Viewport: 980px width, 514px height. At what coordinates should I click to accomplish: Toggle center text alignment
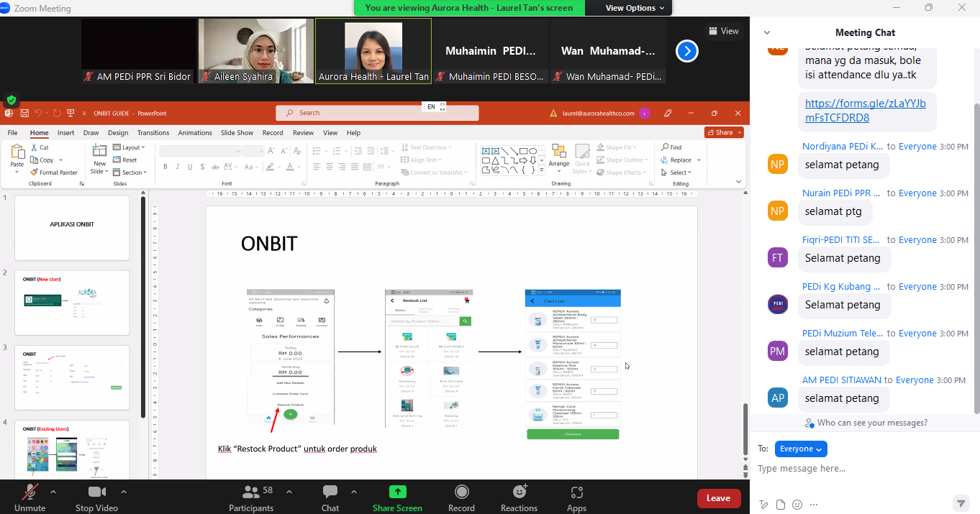coord(329,167)
